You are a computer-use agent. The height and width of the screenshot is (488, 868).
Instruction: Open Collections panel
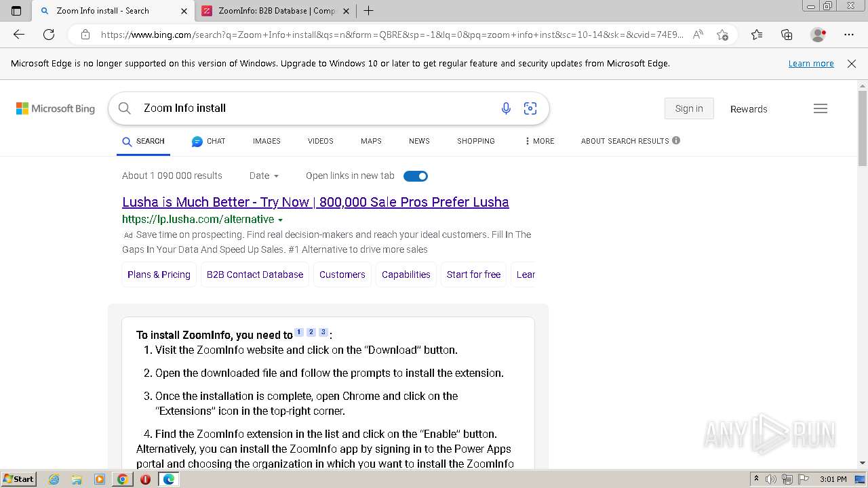tap(787, 35)
